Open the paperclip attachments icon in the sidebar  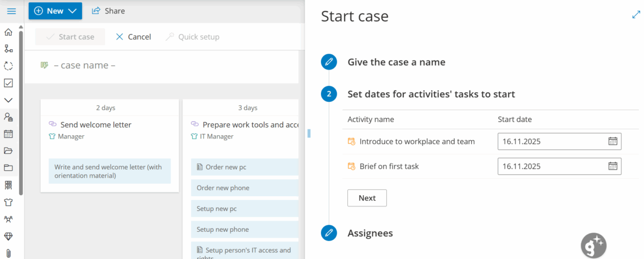(x=8, y=253)
